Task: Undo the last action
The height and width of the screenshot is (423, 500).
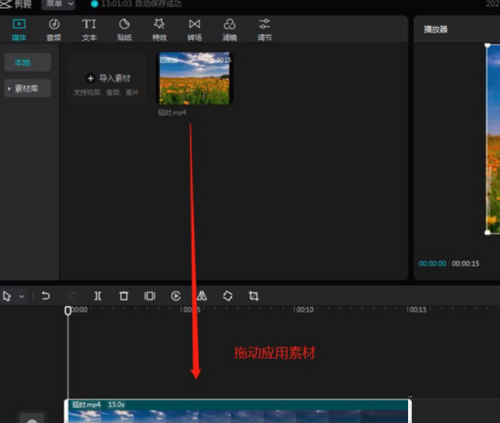Action: point(46,296)
